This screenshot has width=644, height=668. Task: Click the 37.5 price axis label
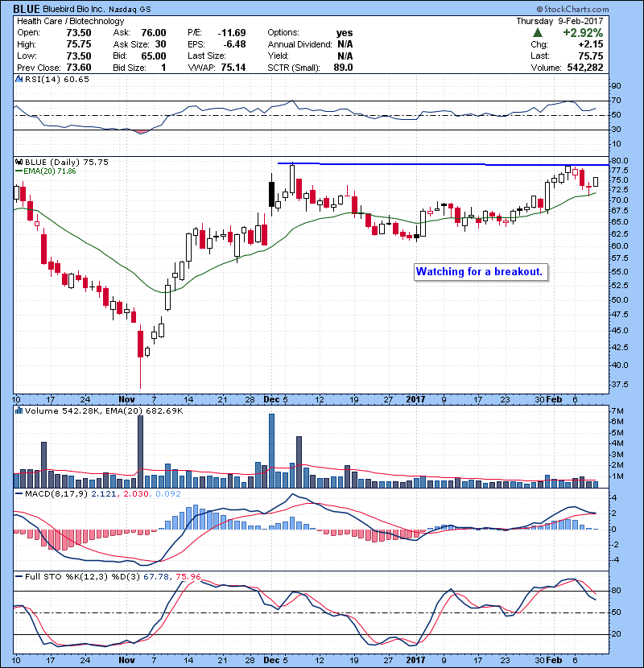[619, 384]
